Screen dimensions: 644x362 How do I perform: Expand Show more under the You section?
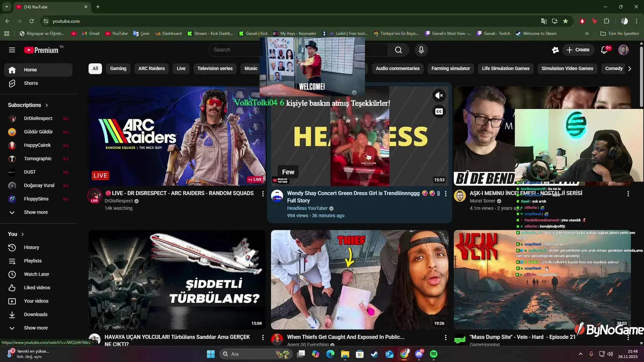click(x=38, y=328)
